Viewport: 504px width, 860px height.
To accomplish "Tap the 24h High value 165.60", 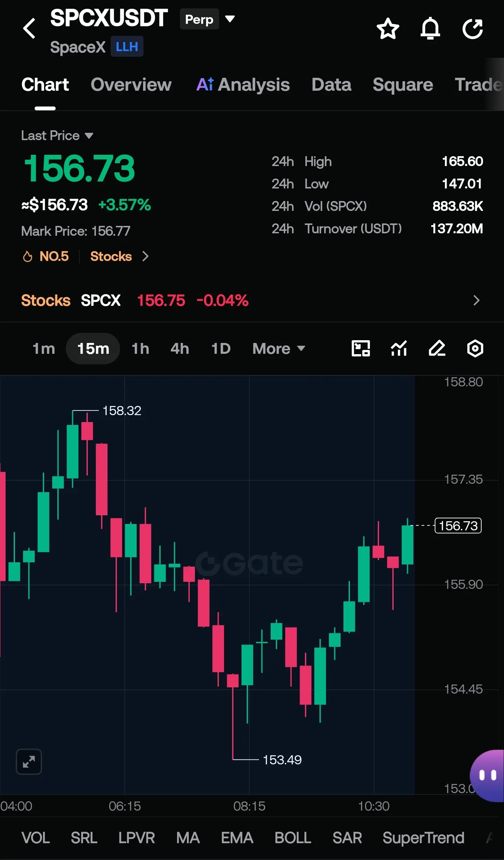I will (x=462, y=161).
